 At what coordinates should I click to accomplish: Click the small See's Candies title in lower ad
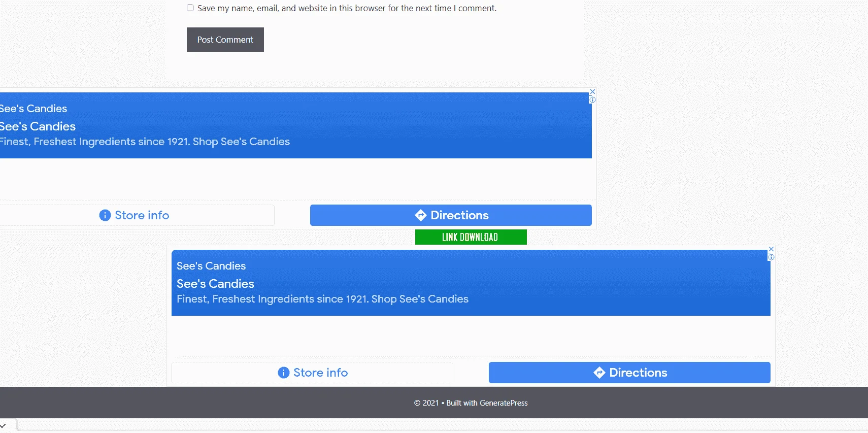point(211,266)
